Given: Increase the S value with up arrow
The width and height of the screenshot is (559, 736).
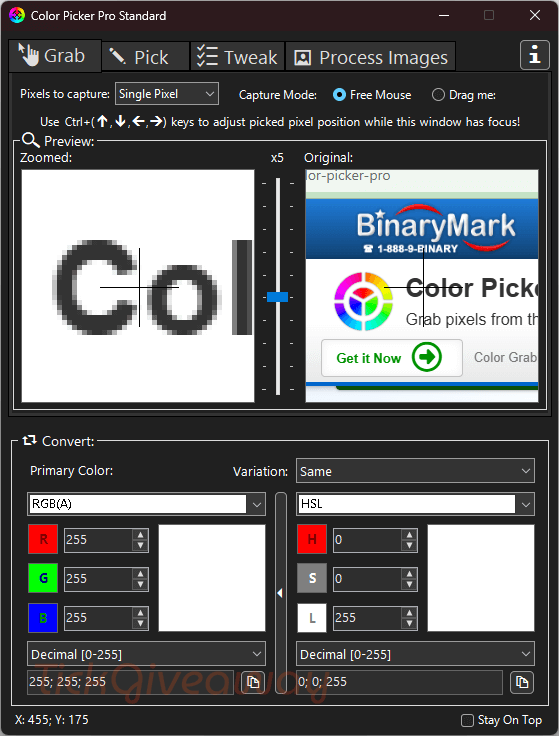Looking at the screenshot, I should 409,574.
